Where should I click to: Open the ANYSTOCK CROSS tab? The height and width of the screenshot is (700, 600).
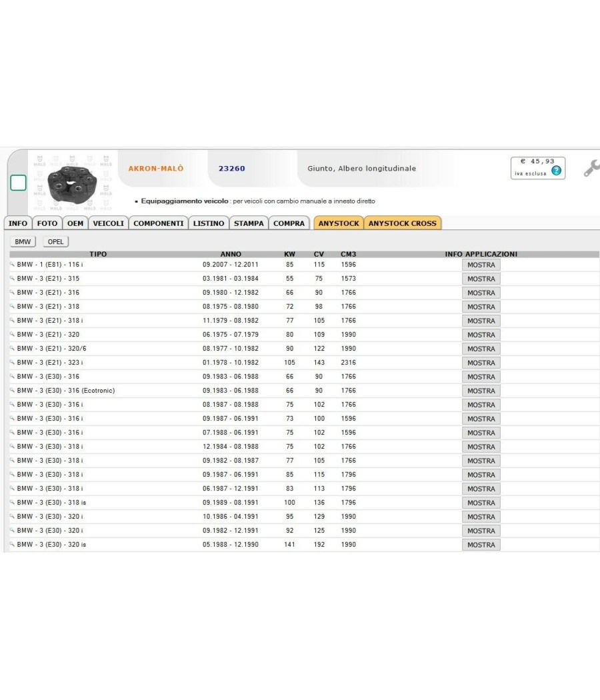(403, 223)
